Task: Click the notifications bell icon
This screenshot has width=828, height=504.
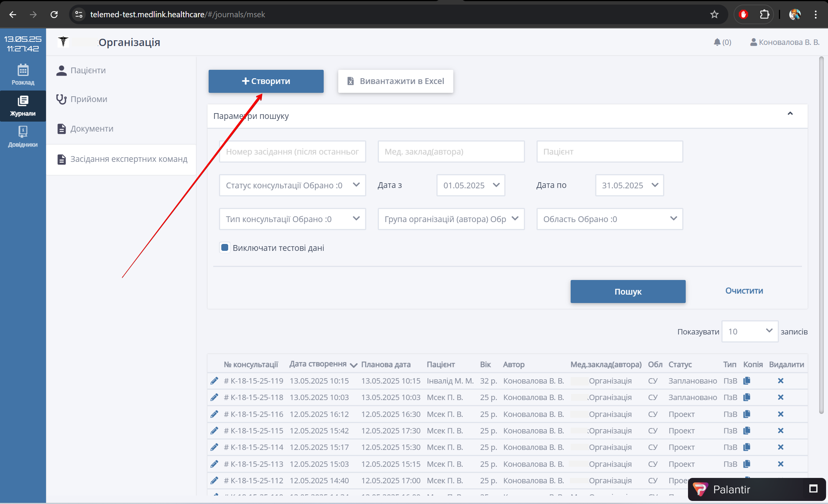Action: (717, 42)
